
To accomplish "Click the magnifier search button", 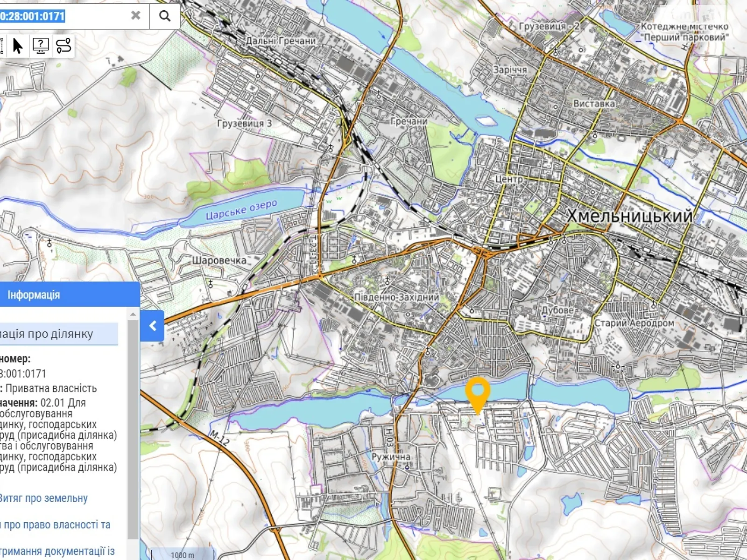I will 164,16.
